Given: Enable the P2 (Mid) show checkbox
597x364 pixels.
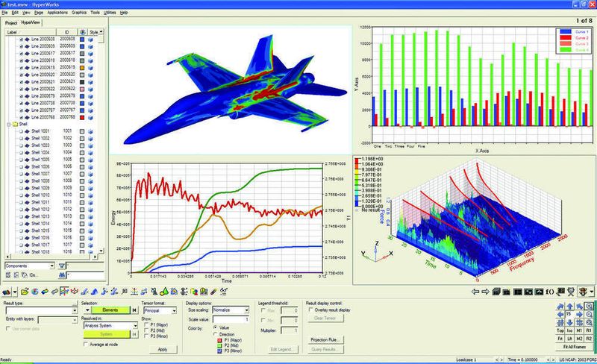Looking at the screenshot, I should point(146,330).
